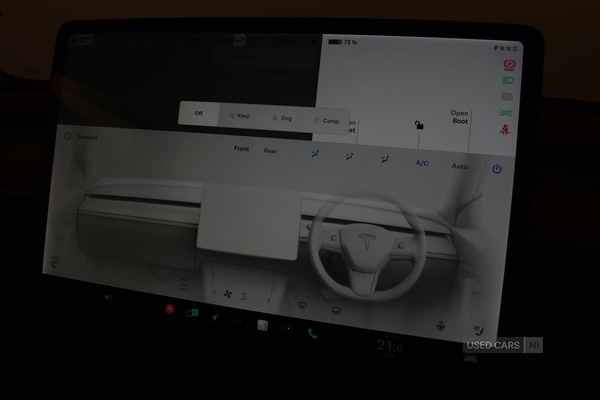Toggle the A/C button
This screenshot has height=400, width=600.
point(422,163)
